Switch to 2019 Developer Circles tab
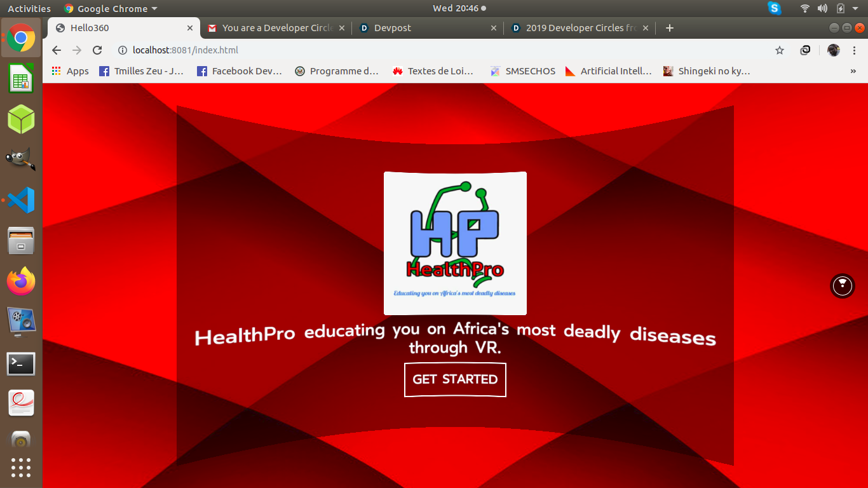The image size is (868, 488). [x=579, y=28]
